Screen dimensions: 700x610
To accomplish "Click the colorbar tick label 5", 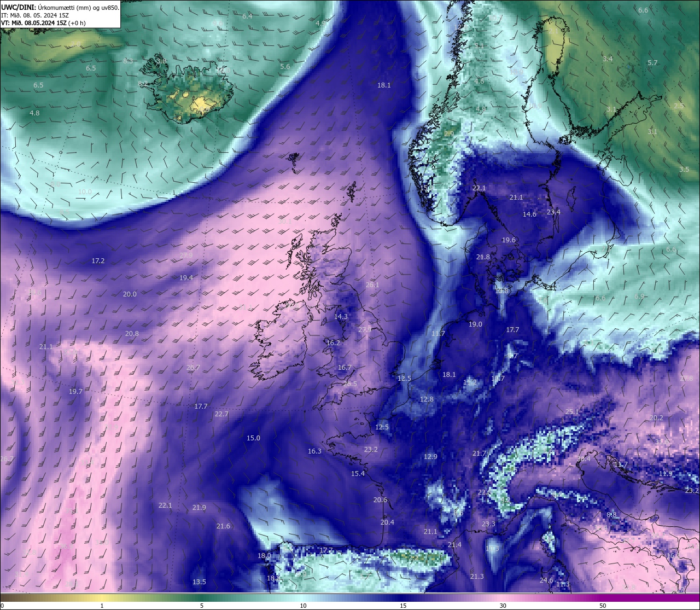I will (x=202, y=606).
